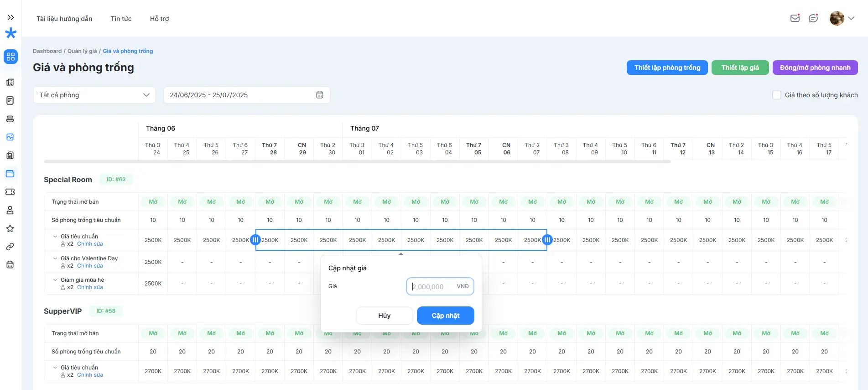Toggle 'Mở' status for SupperVIP on Thứ 3 24
Viewport: 868px width, 390px height.
coord(153,333)
